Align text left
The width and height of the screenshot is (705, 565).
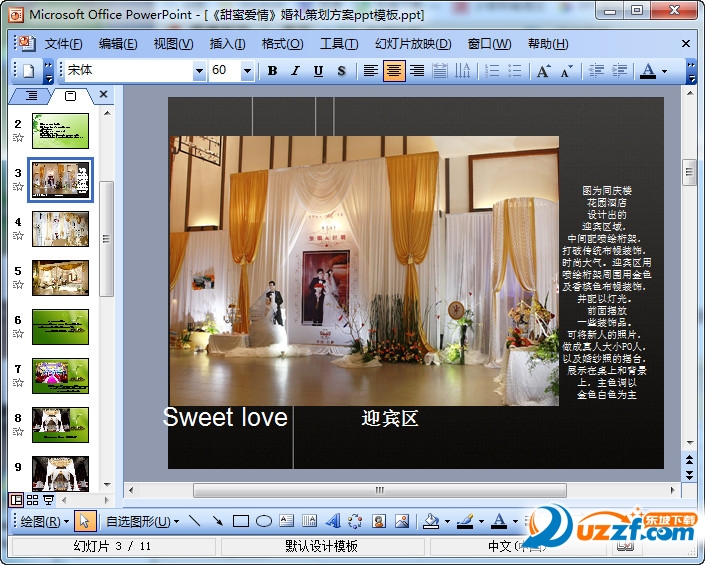(370, 71)
